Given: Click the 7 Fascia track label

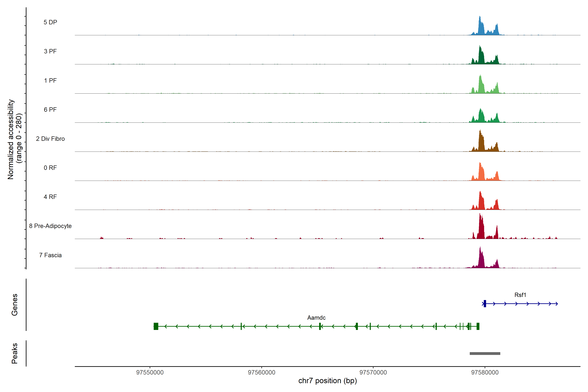Looking at the screenshot, I should [x=50, y=255].
